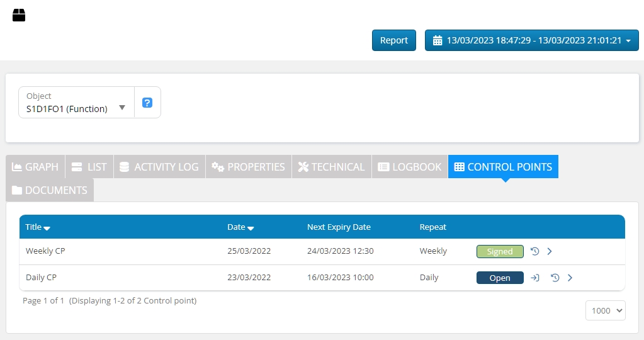
Task: Click the chevron arrow in Weekly CP row
Action: pyautogui.click(x=550, y=251)
